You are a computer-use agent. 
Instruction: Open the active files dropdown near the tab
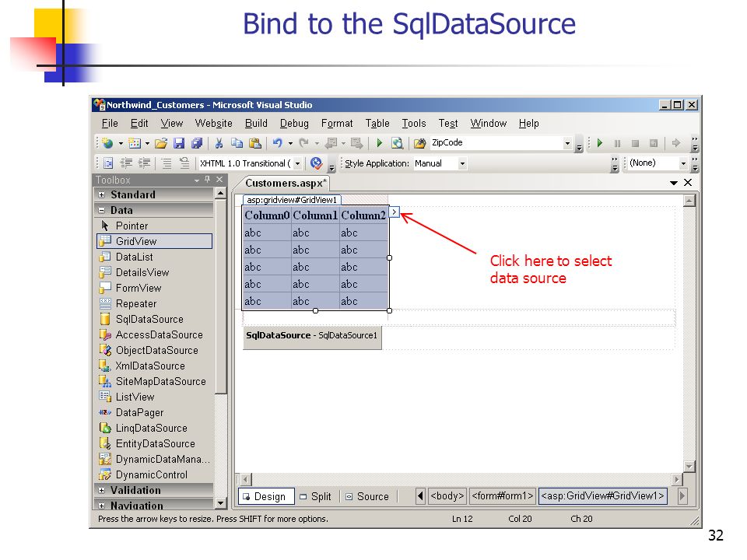674,183
